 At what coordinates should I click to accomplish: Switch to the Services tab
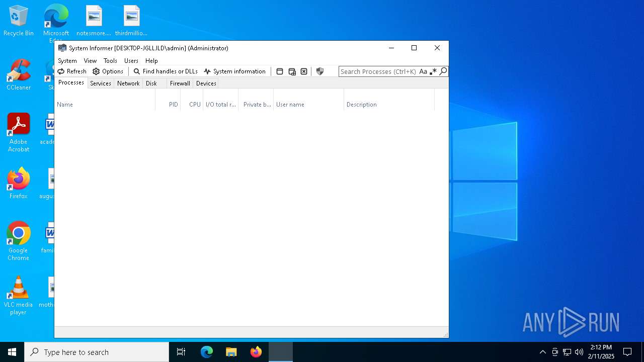(101, 83)
